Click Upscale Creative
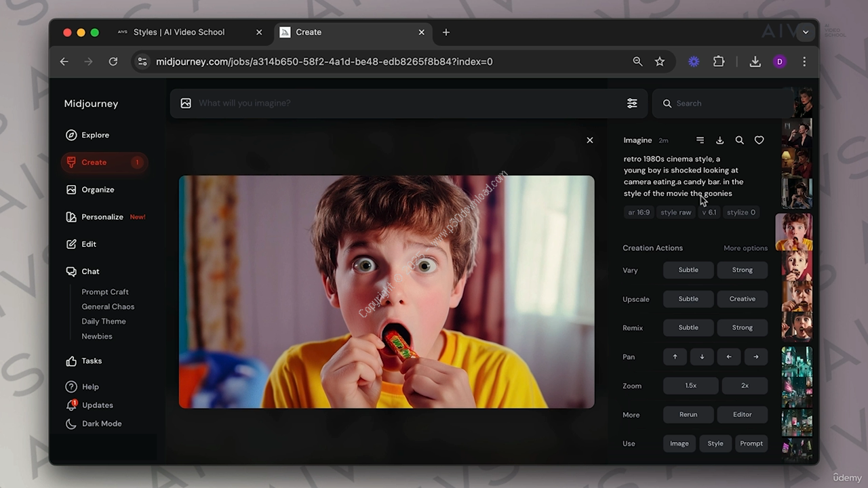Image resolution: width=868 pixels, height=488 pixels. pyautogui.click(x=743, y=299)
